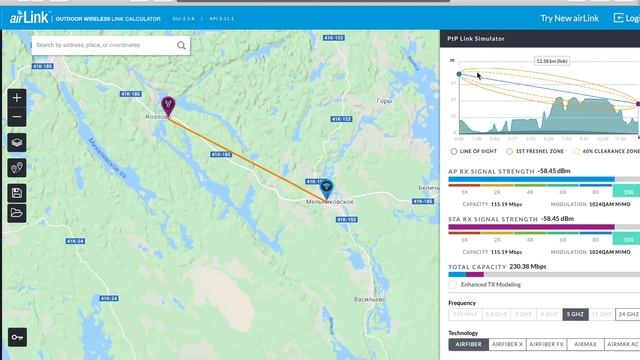Click the Total Capacity bar

tap(544, 275)
